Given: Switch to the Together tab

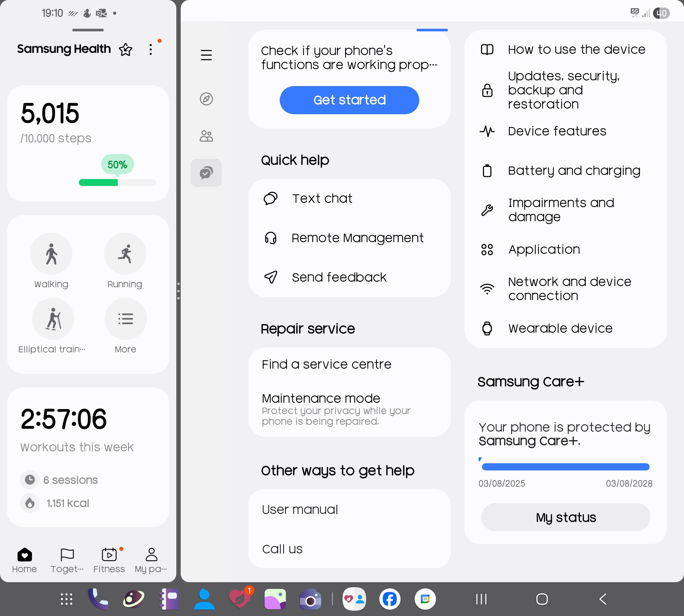Looking at the screenshot, I should coord(67,560).
